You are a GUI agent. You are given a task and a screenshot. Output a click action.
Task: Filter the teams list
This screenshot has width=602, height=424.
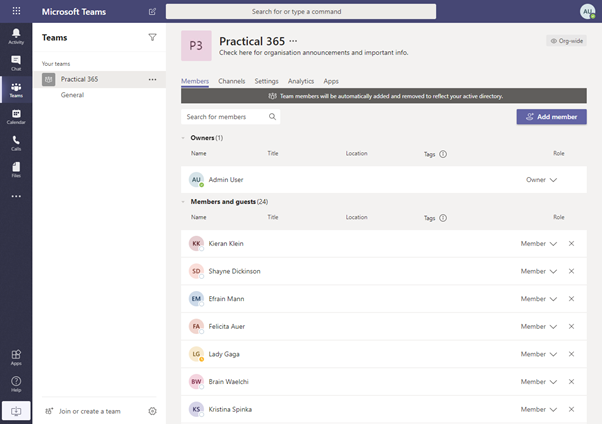(x=152, y=37)
